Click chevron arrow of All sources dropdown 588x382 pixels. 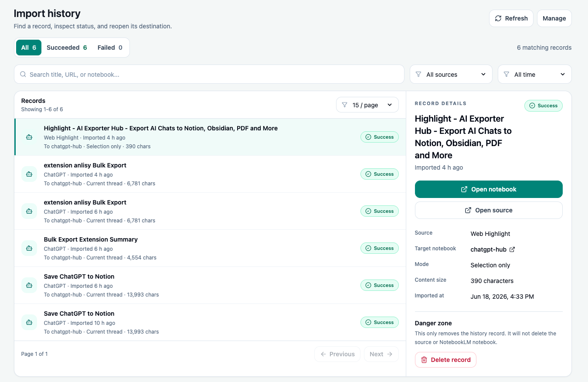click(483, 75)
